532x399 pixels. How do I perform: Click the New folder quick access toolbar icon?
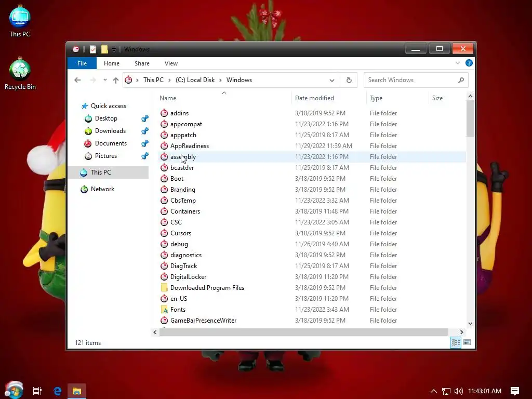pos(104,49)
